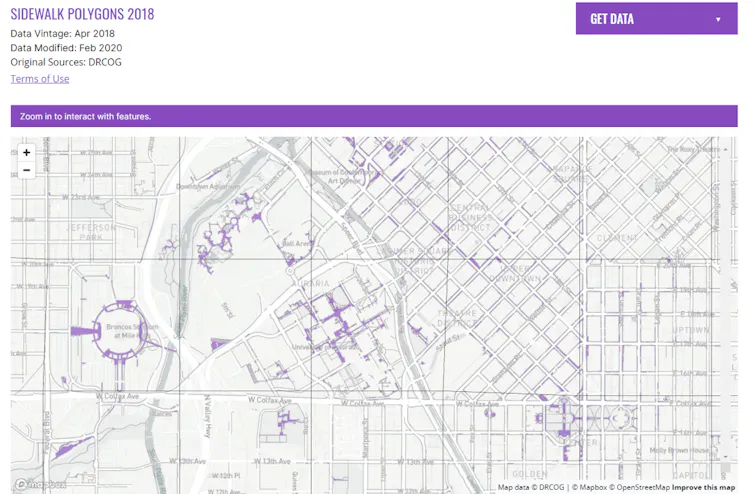
Task: Click the GOLDEN map label
Action: (530, 474)
